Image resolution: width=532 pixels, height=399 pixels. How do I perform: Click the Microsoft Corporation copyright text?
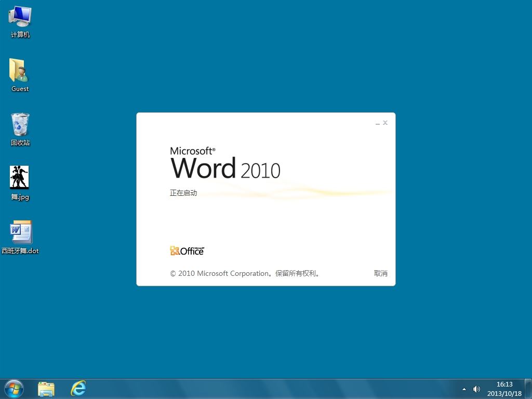click(244, 273)
